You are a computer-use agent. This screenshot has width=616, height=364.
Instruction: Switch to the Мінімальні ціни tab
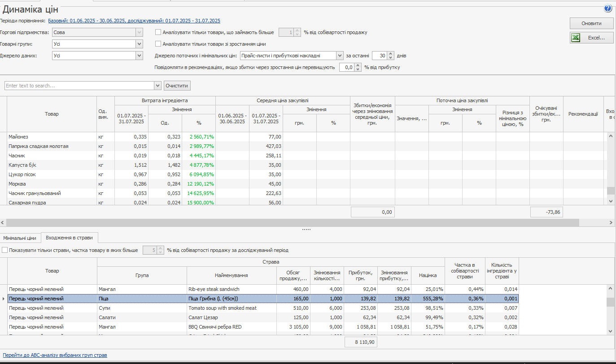(x=20, y=238)
